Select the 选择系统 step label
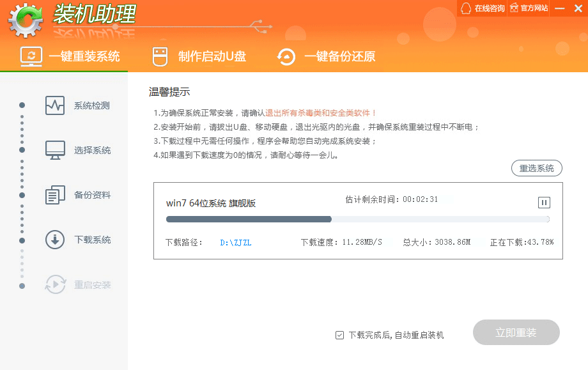This screenshot has width=588, height=370. [x=92, y=150]
